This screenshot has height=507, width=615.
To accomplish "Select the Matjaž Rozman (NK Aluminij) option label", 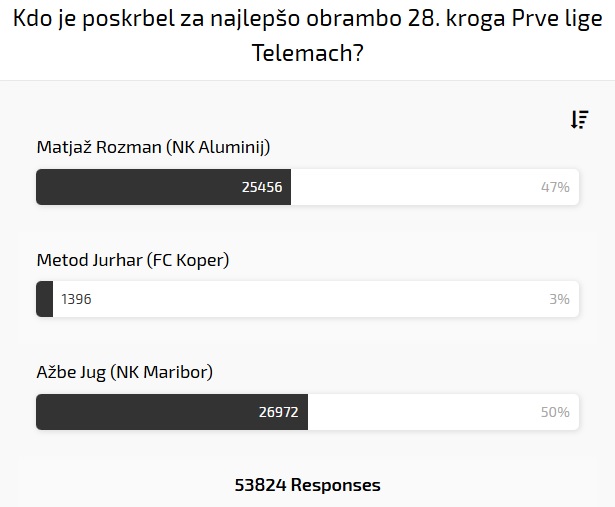I will (153, 147).
